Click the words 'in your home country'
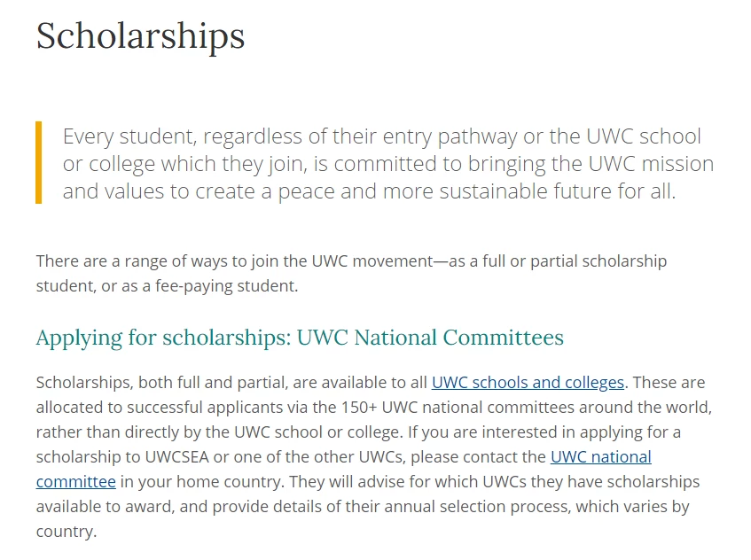Screen dimensions: 751x560 point(202,481)
